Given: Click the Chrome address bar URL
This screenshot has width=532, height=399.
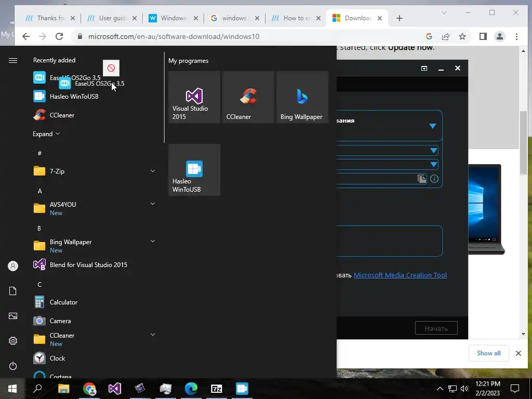Looking at the screenshot, I should [x=174, y=37].
